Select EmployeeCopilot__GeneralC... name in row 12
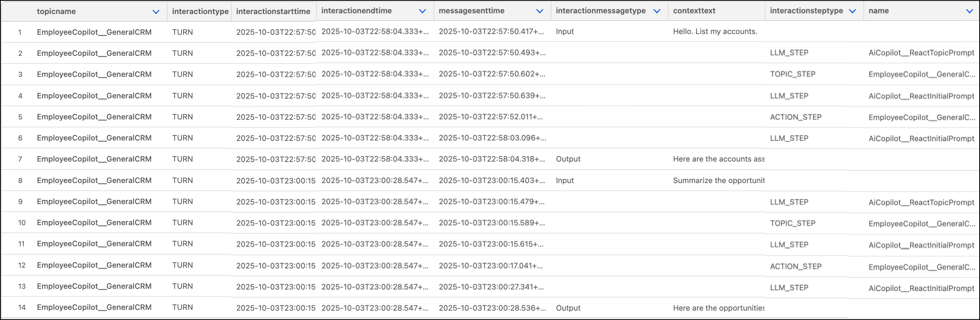 click(x=922, y=267)
